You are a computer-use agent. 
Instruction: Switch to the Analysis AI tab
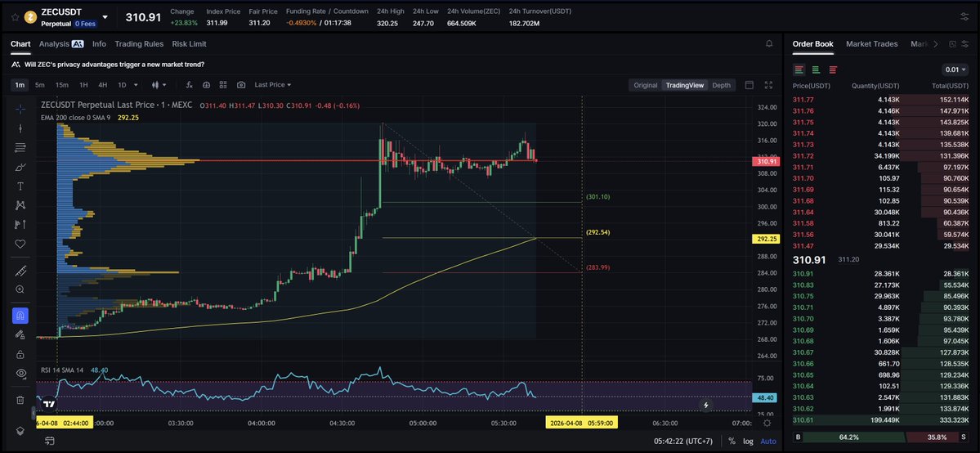pyautogui.click(x=61, y=44)
